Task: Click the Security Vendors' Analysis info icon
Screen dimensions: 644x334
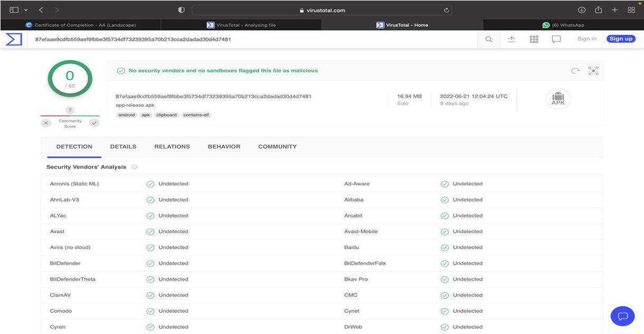Action: (135, 167)
